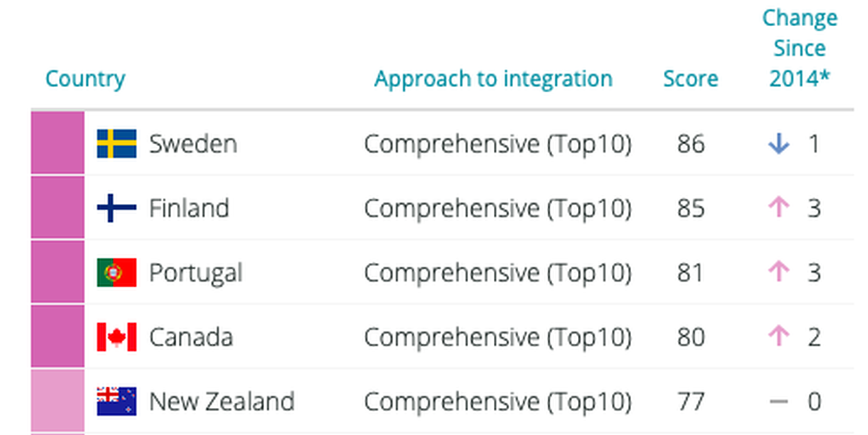Select the Finland country name
868x435 pixels.
pos(188,208)
